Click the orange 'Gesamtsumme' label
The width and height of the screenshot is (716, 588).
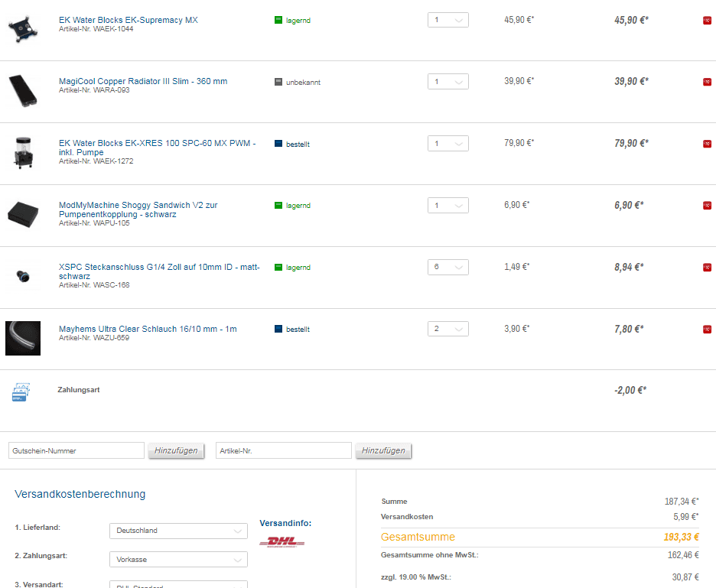point(418,537)
